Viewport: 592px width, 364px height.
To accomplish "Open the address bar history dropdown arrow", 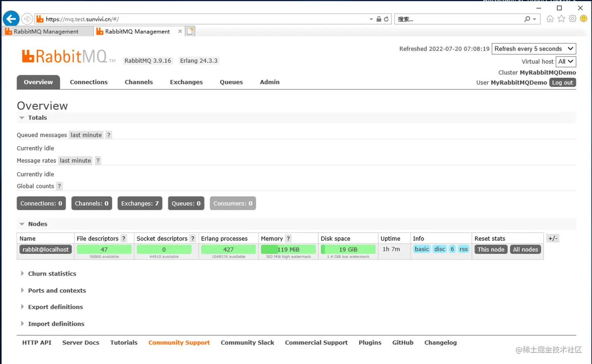I will pyautogui.click(x=371, y=19).
